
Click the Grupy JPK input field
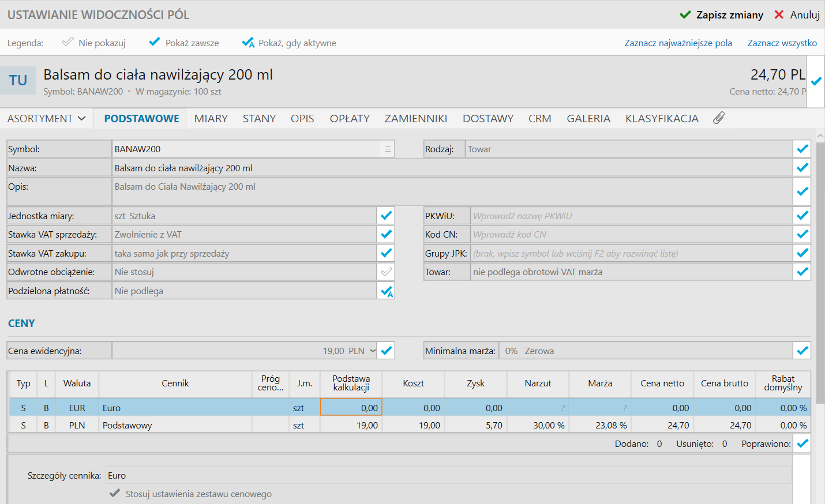(631, 253)
